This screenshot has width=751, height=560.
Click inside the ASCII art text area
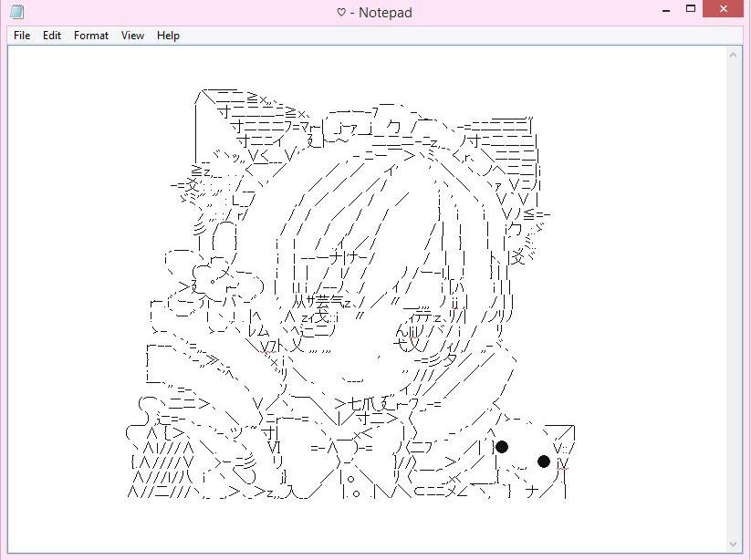[368, 299]
